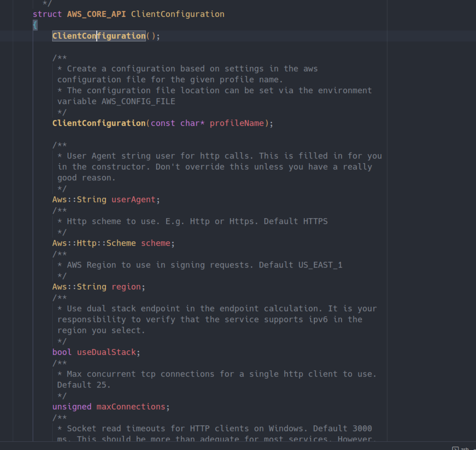Image resolution: width=476 pixels, height=450 pixels.
Task: Click the scheme variable name
Action: coord(156,243)
